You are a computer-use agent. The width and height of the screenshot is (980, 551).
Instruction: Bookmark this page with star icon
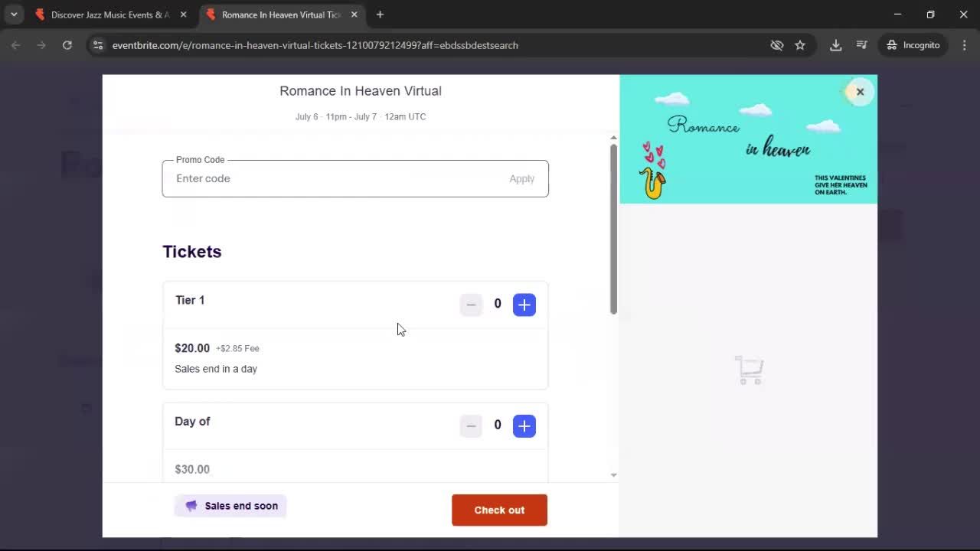tap(800, 45)
